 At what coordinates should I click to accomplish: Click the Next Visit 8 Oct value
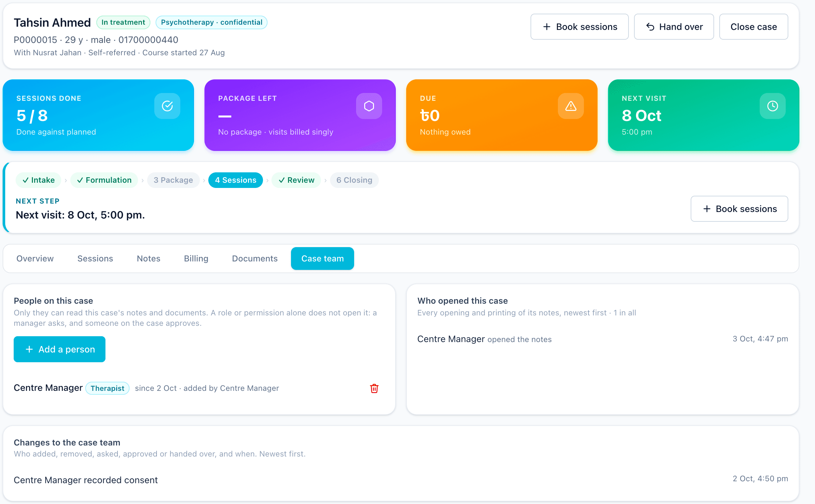tap(642, 116)
